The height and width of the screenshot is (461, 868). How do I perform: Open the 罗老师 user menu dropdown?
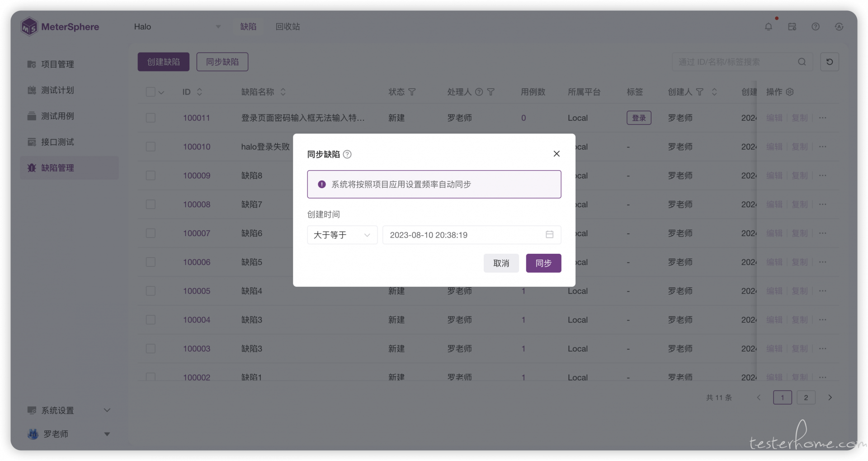click(x=69, y=434)
